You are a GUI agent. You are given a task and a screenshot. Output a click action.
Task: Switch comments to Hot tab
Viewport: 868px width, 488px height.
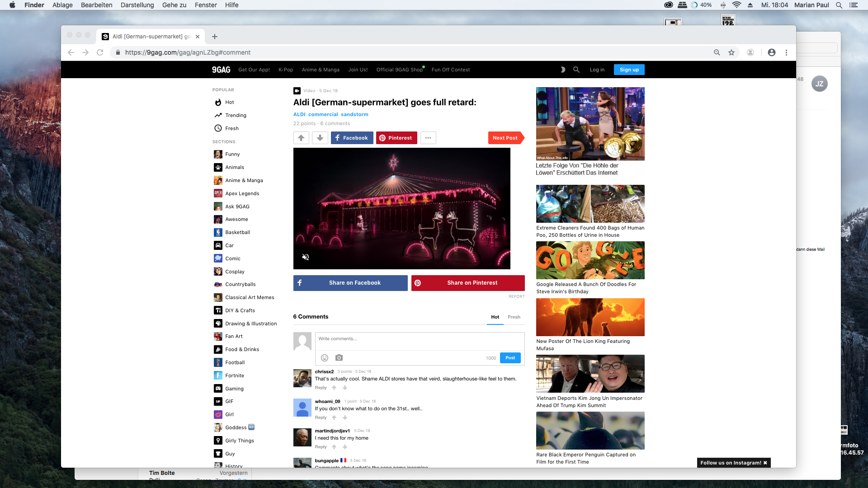[x=495, y=317]
